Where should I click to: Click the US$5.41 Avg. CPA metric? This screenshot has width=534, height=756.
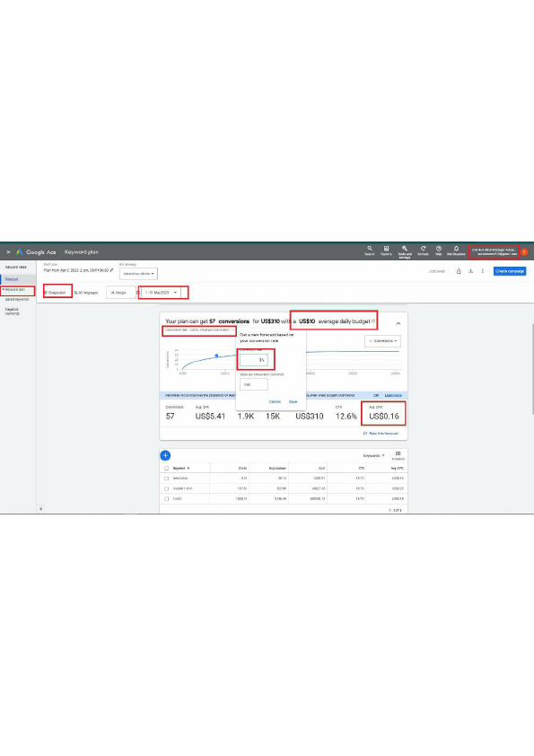point(210,416)
